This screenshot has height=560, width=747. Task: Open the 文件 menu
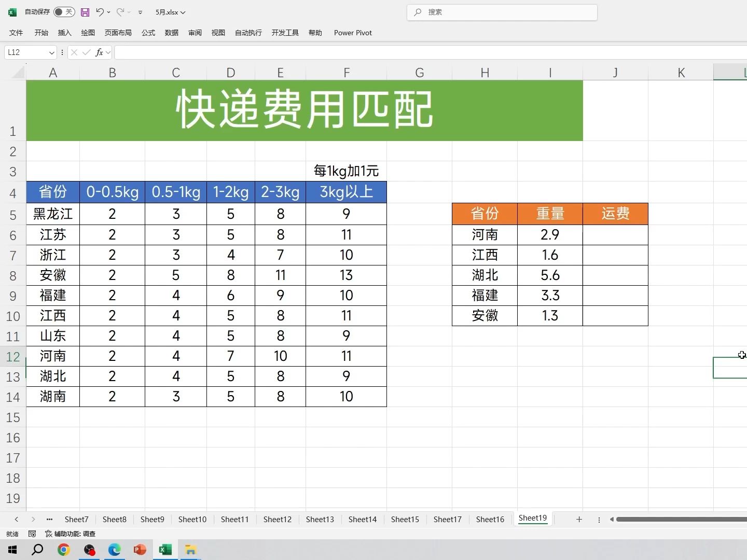[x=16, y=33]
